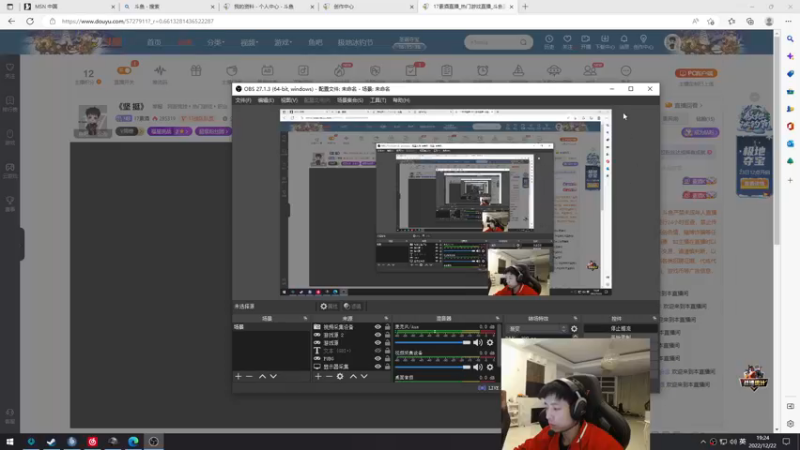Screen dimensions: 800x450
Task: Move the scene down in Scenes panel
Action: 273,377
